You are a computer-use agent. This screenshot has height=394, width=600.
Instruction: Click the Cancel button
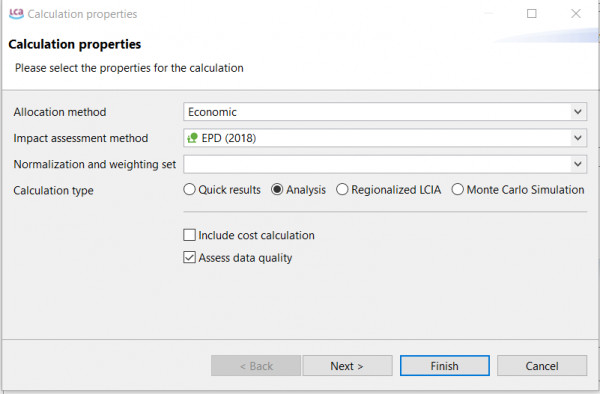coord(542,366)
